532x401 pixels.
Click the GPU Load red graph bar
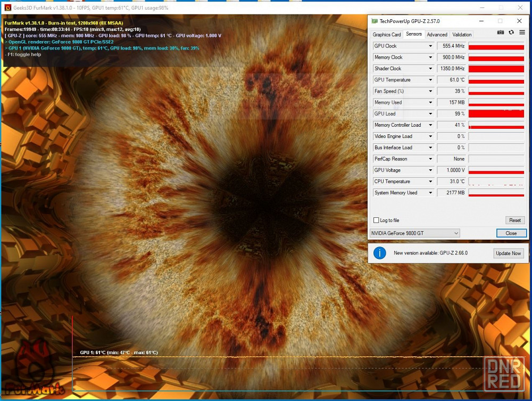pos(496,113)
